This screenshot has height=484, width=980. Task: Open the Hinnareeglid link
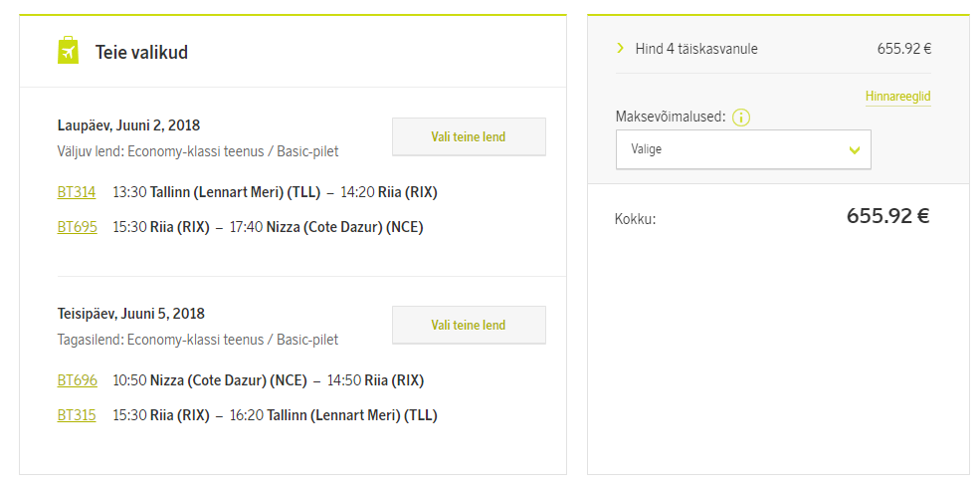[x=898, y=97]
